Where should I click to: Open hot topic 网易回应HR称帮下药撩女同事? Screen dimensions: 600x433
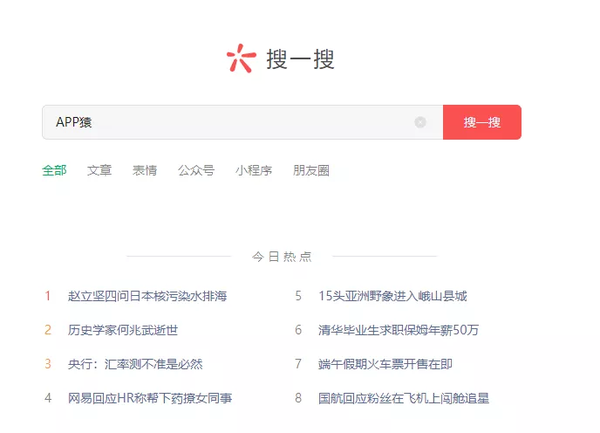(150, 398)
